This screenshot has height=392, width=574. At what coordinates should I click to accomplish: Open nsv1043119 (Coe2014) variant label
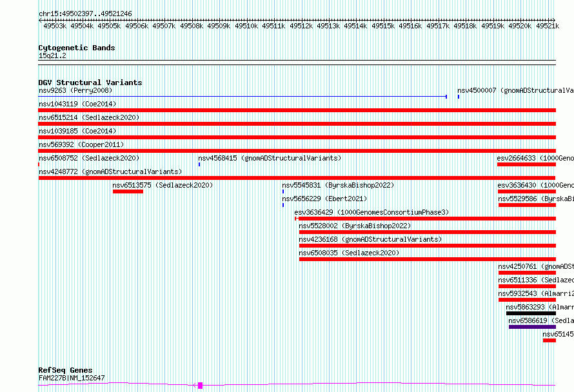[77, 104]
